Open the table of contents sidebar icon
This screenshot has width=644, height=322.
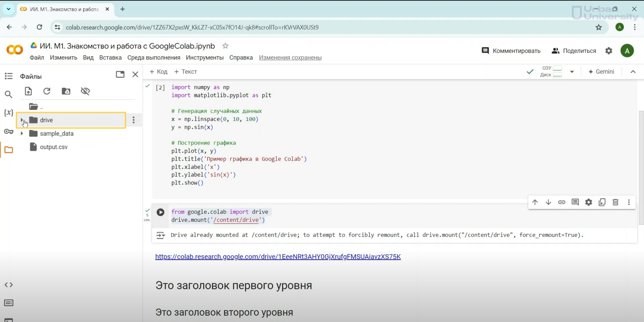click(x=8, y=76)
